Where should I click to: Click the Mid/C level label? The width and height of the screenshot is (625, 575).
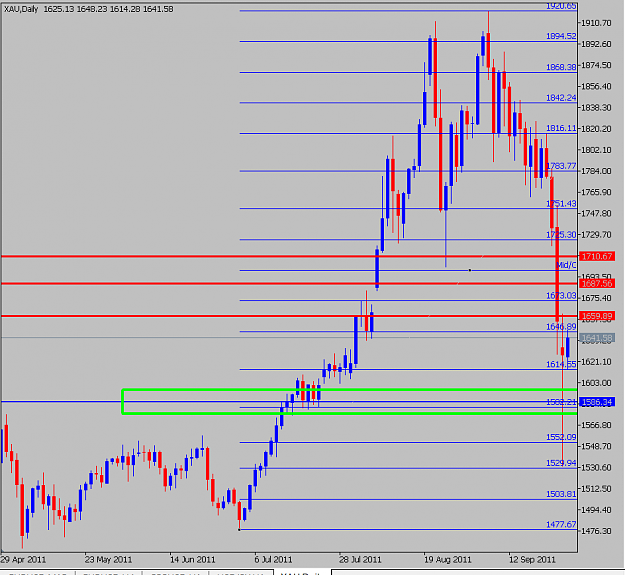coord(566,265)
